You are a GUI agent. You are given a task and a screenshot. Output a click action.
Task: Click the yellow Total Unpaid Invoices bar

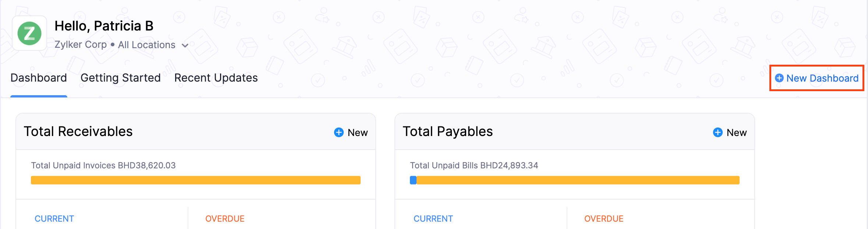point(195,180)
